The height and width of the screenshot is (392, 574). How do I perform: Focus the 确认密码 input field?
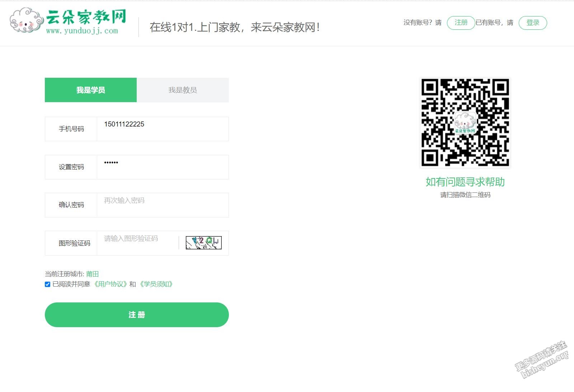[163, 205]
